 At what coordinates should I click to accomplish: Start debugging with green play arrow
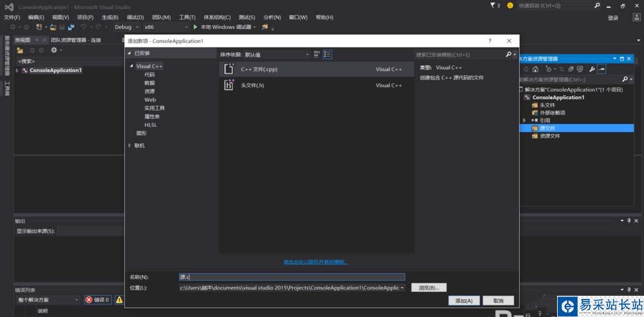196,27
